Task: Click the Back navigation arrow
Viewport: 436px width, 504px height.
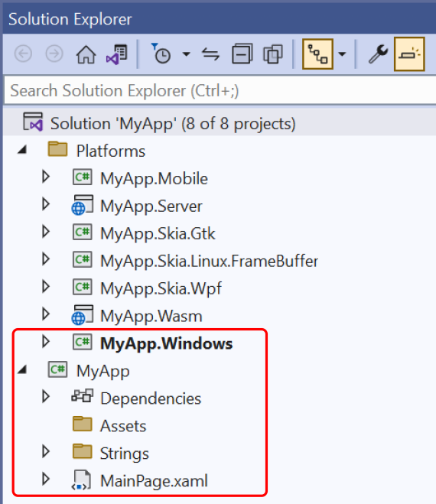Action: (23, 54)
